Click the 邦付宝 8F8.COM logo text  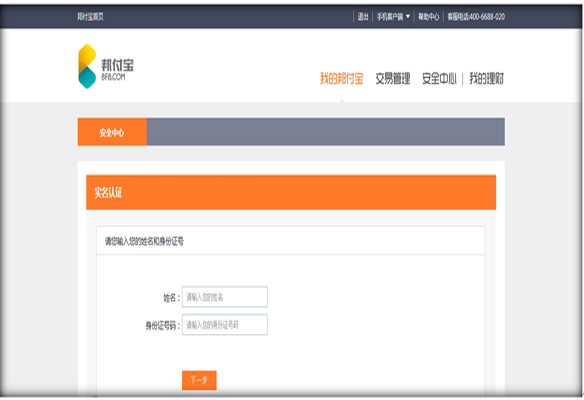click(x=117, y=69)
